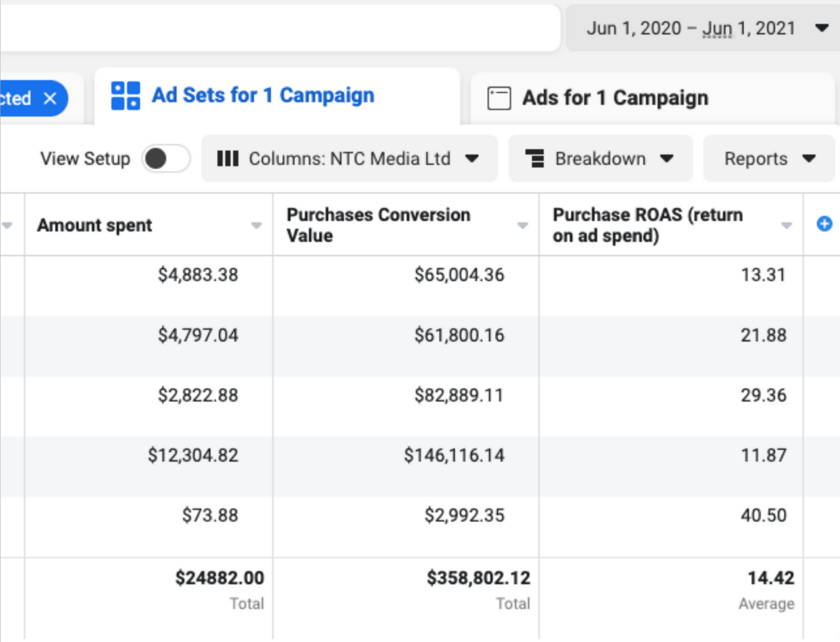Screen dimensions: 840x642
Task: Click the Purchase ROAS column header
Action: [x=647, y=225]
